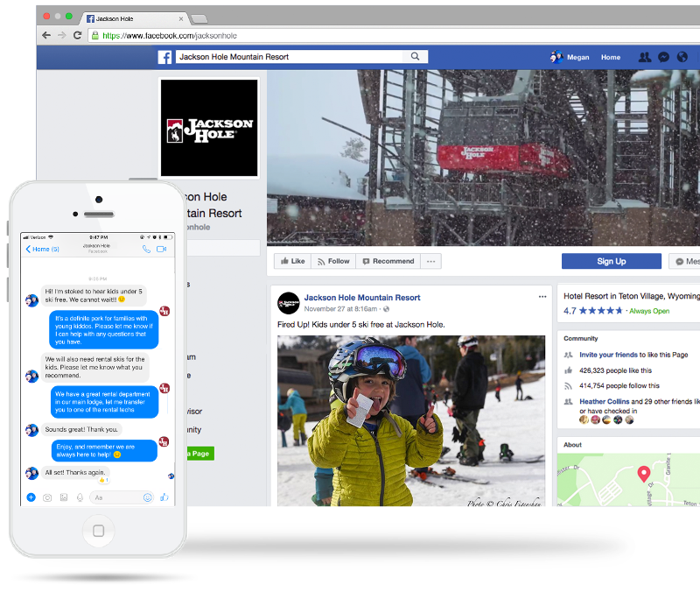Open the post options three-dot menu
The height and width of the screenshot is (606, 700).
pyautogui.click(x=542, y=297)
